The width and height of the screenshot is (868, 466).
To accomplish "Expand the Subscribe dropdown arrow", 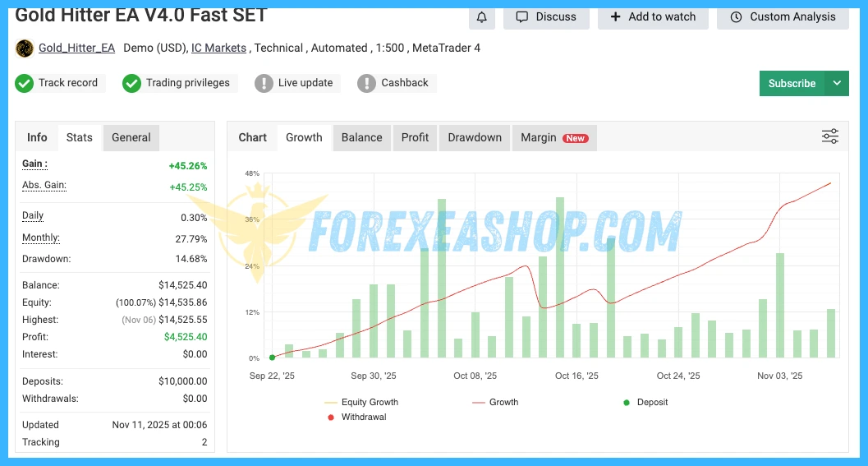I will point(837,83).
